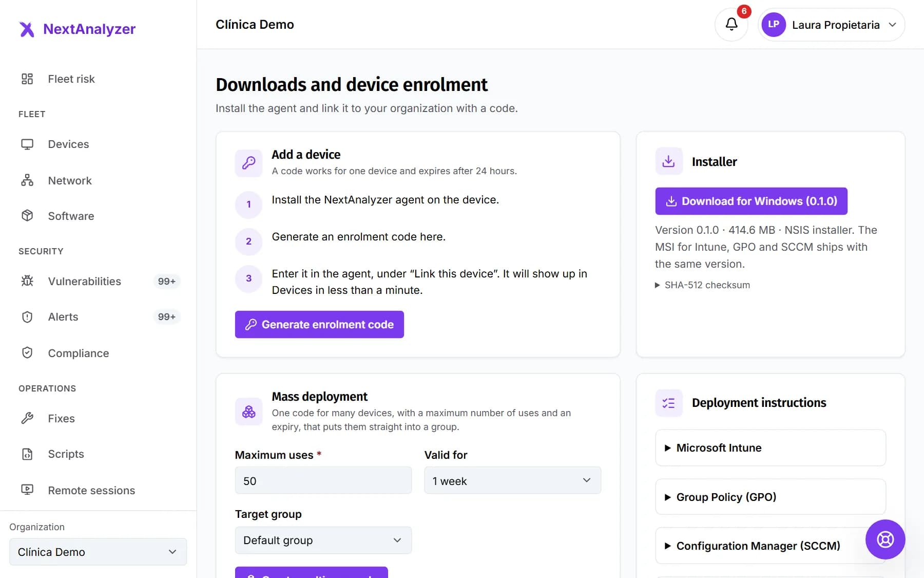This screenshot has width=924, height=578.
Task: Click Generate enrolment code button
Action: [319, 324]
